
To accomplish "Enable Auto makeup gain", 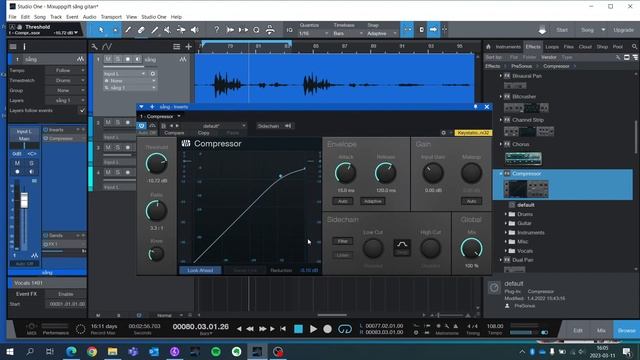I will pos(471,201).
